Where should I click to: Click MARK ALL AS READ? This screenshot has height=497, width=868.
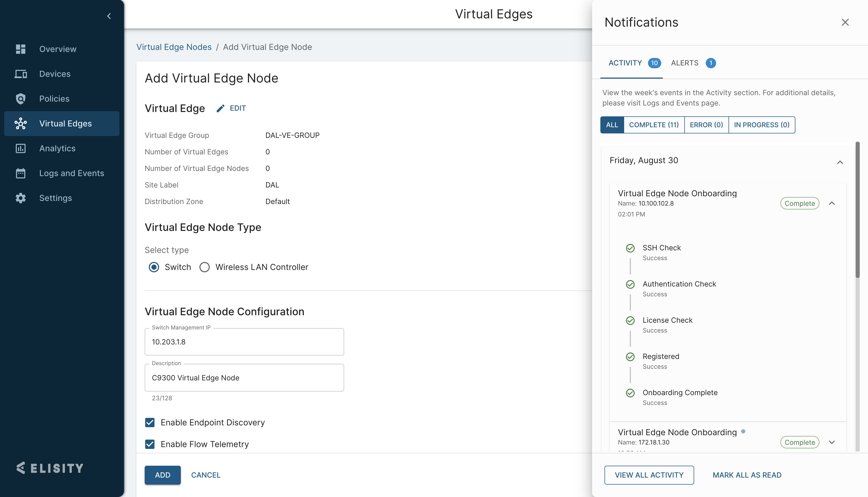(747, 475)
